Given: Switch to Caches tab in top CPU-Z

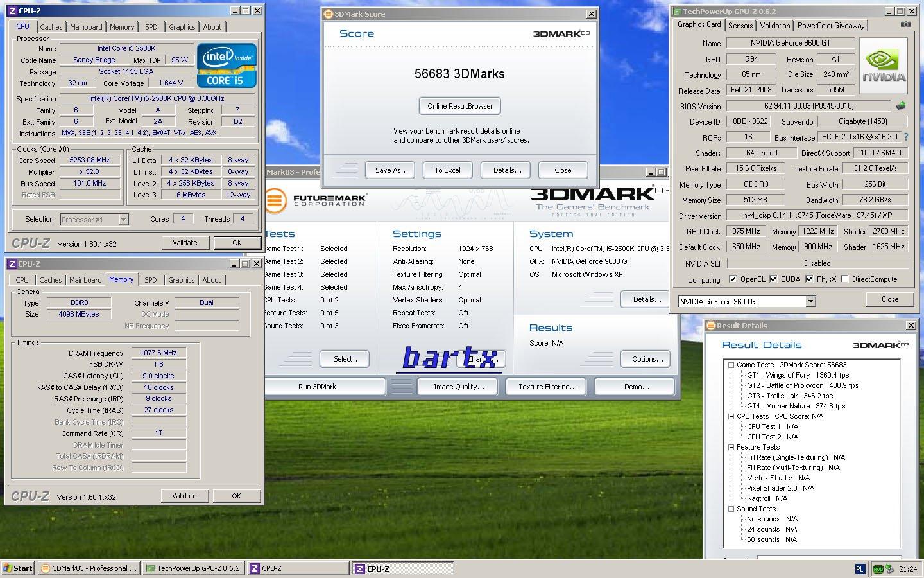Looking at the screenshot, I should [51, 27].
